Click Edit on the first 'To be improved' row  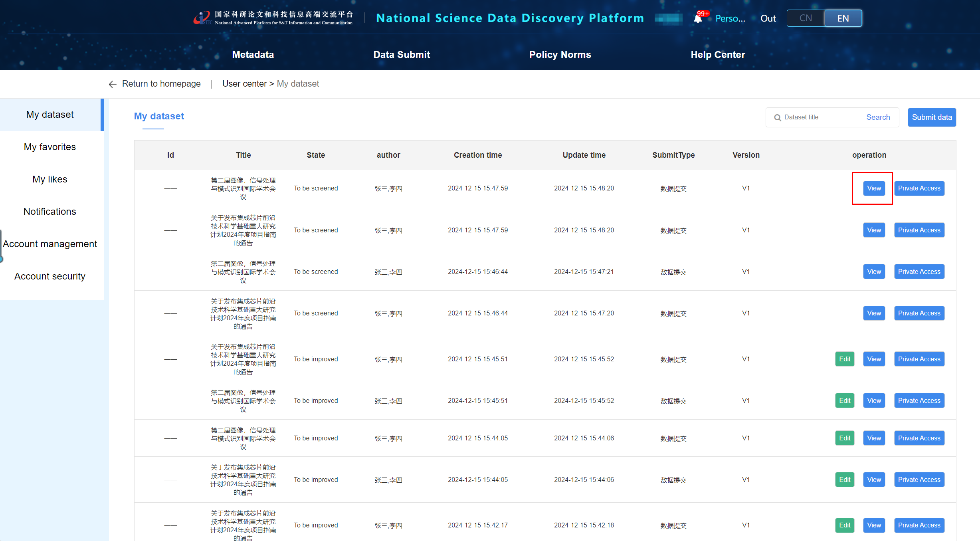pyautogui.click(x=844, y=359)
